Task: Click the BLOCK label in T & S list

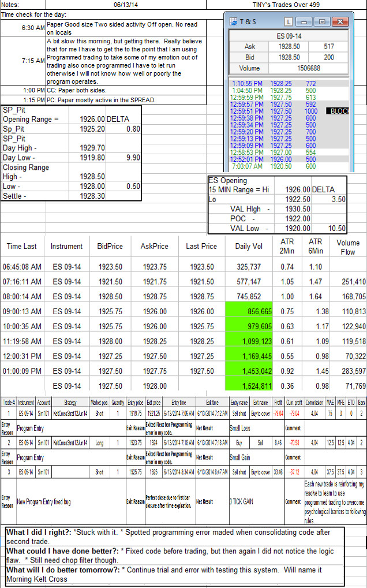Action: point(338,111)
